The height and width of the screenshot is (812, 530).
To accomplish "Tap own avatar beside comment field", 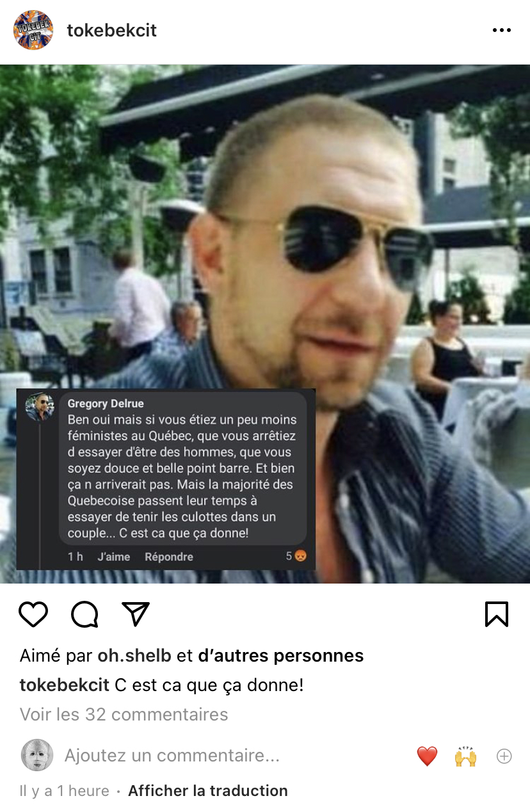I will pyautogui.click(x=37, y=756).
